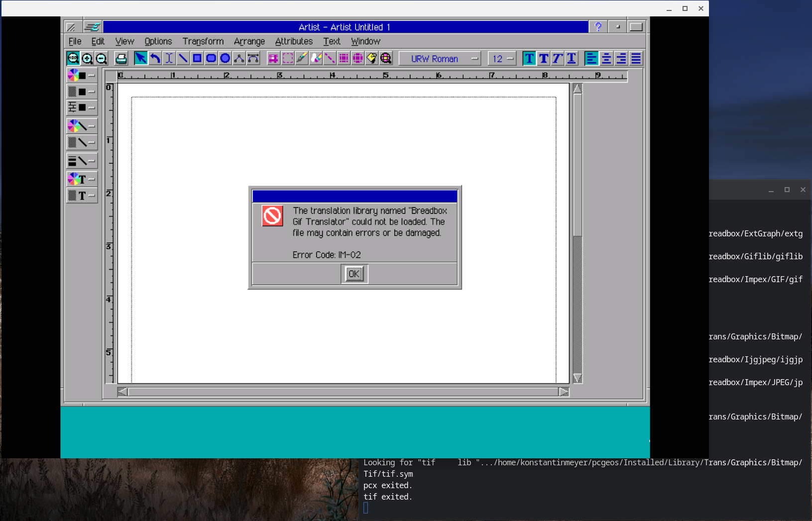The width and height of the screenshot is (812, 521).
Task: Open the Transform menu
Action: (203, 41)
